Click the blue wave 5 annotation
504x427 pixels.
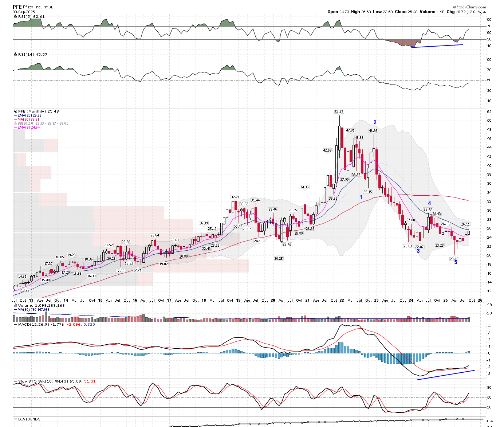point(456,263)
